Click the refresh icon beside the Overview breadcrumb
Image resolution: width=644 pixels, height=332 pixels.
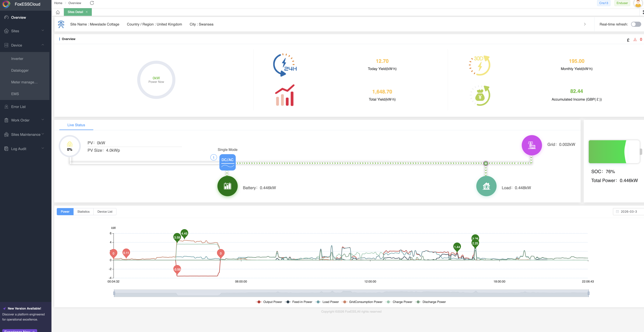click(92, 3)
